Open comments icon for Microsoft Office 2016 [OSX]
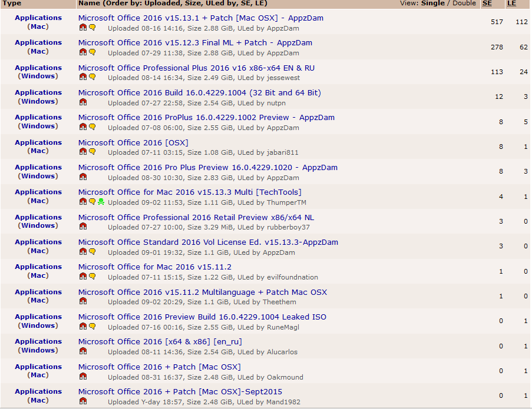This screenshot has height=409, width=532. pos(92,152)
